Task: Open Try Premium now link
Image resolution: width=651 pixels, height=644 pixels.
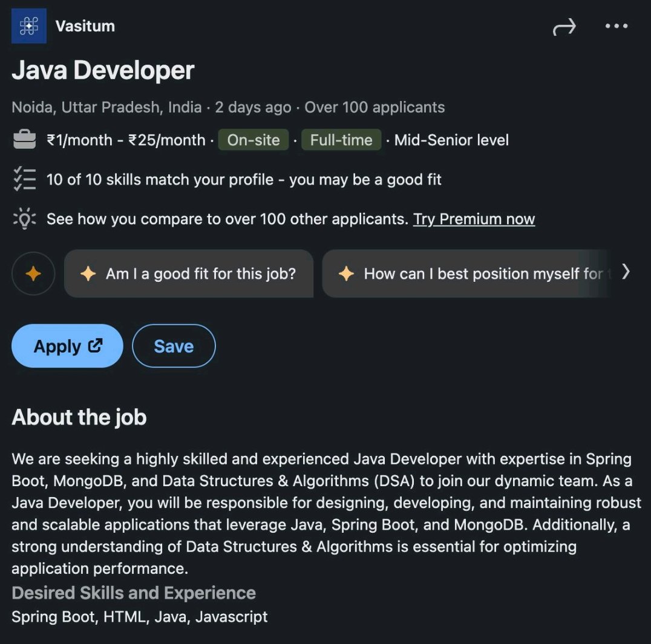Action: click(474, 219)
